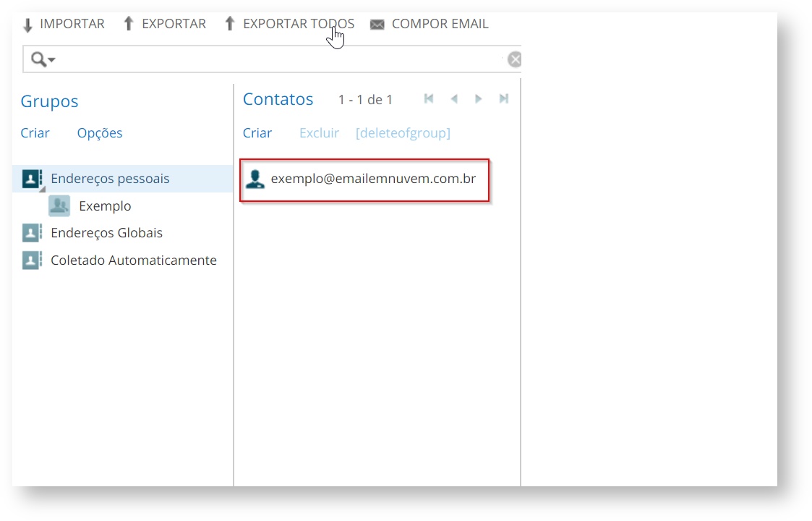
Task: Open Opções in the Grupos panel
Action: click(x=100, y=133)
